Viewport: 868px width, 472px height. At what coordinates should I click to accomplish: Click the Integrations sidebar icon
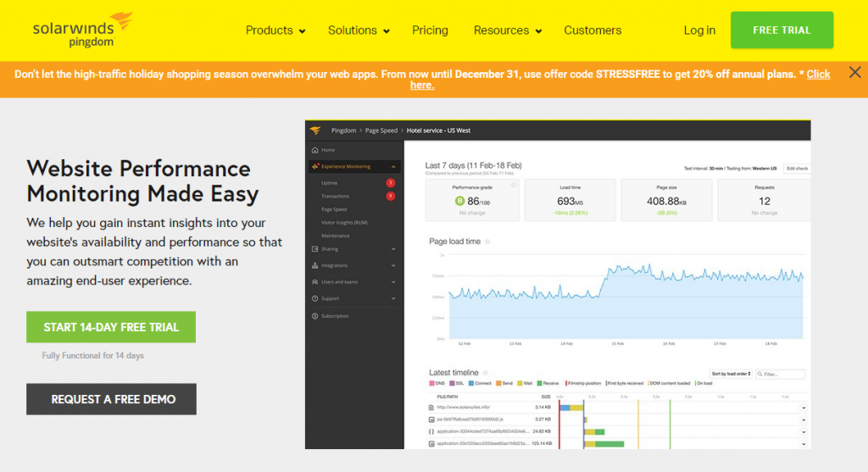coord(315,265)
